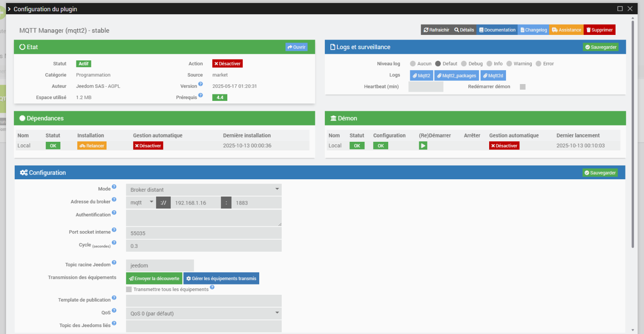
Task: Click Désactiver next to Action
Action: [227, 63]
